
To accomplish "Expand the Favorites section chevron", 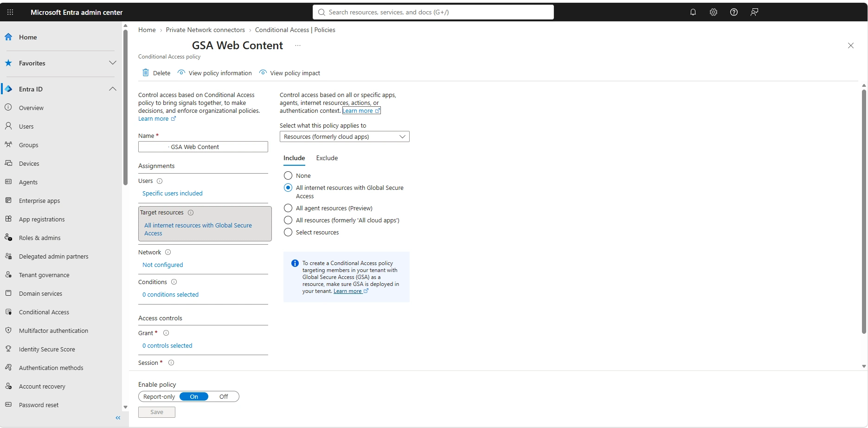I will click(x=113, y=63).
